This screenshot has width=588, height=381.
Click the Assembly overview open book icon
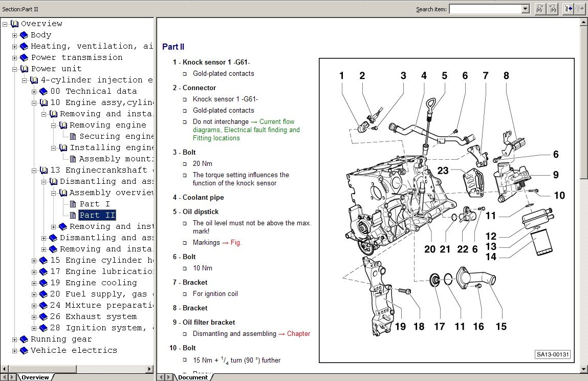[x=63, y=193]
